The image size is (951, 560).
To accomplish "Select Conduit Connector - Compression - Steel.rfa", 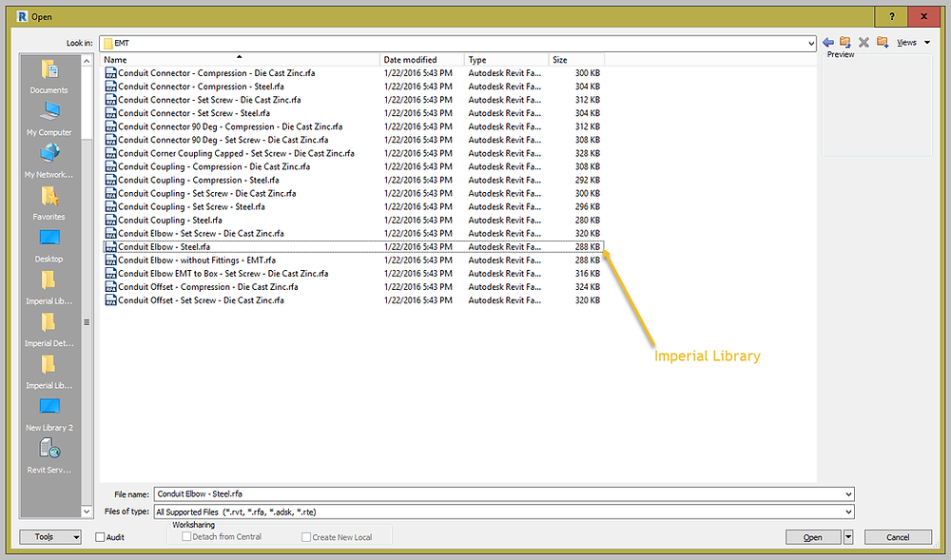I will coord(201,87).
